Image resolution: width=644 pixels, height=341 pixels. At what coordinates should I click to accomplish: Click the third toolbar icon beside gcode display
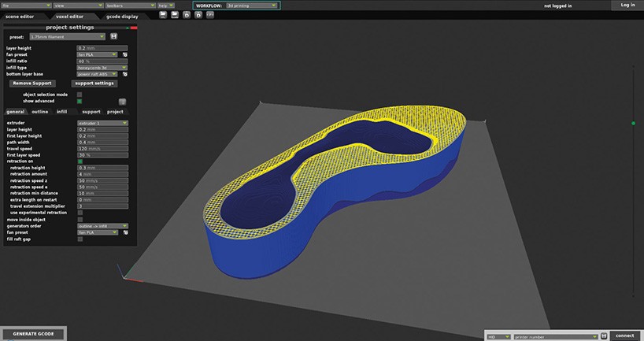point(186,15)
